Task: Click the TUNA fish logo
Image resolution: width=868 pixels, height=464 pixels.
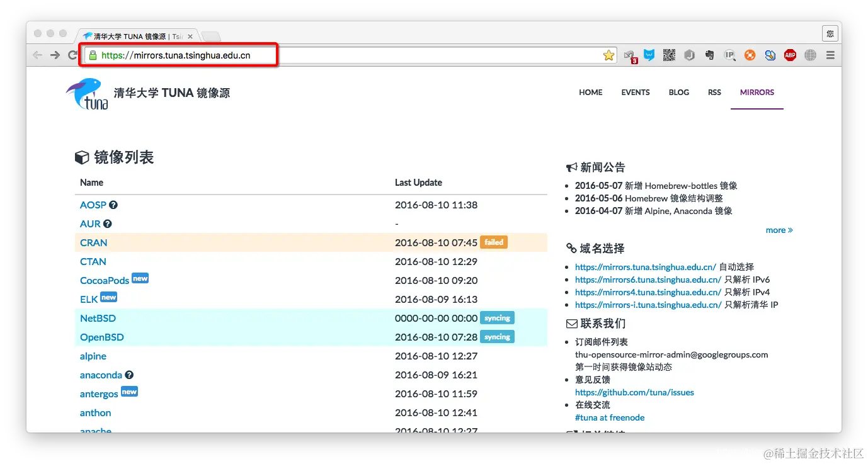Action: 87,93
